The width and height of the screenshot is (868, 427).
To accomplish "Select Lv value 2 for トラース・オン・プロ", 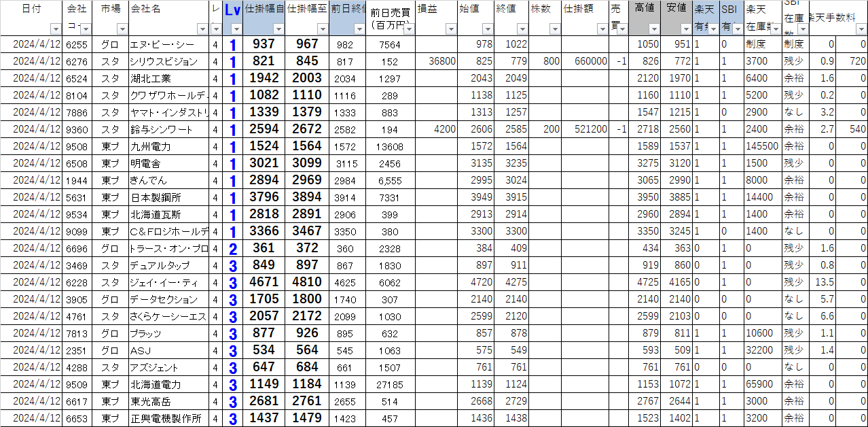I will pos(232,248).
